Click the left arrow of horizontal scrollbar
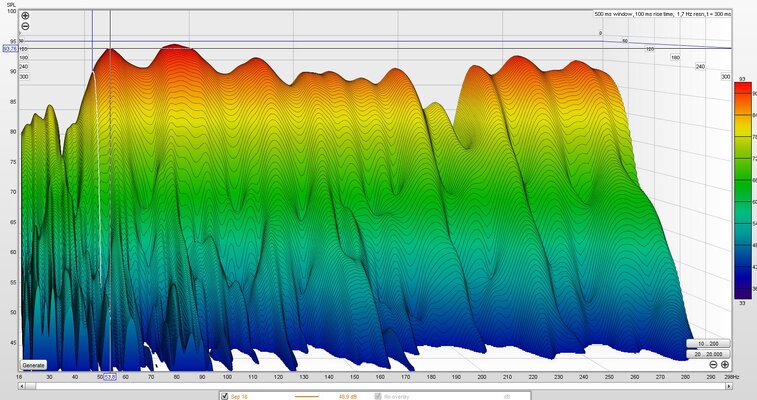 [x=21, y=386]
